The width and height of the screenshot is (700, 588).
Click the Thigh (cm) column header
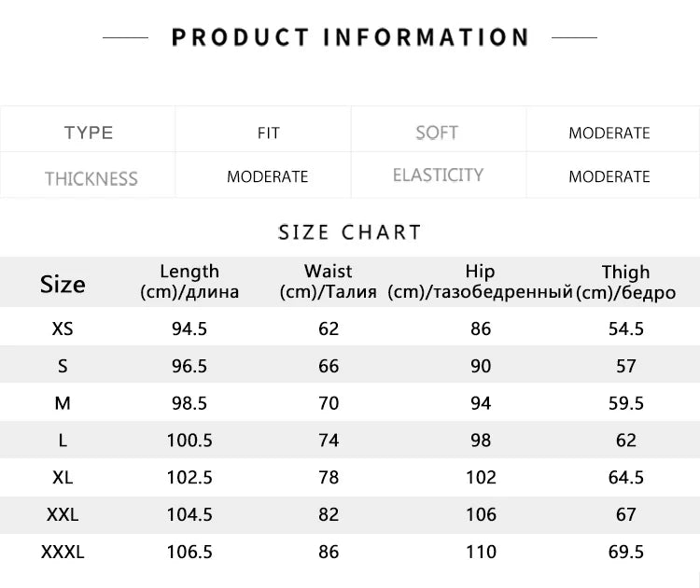click(x=625, y=281)
